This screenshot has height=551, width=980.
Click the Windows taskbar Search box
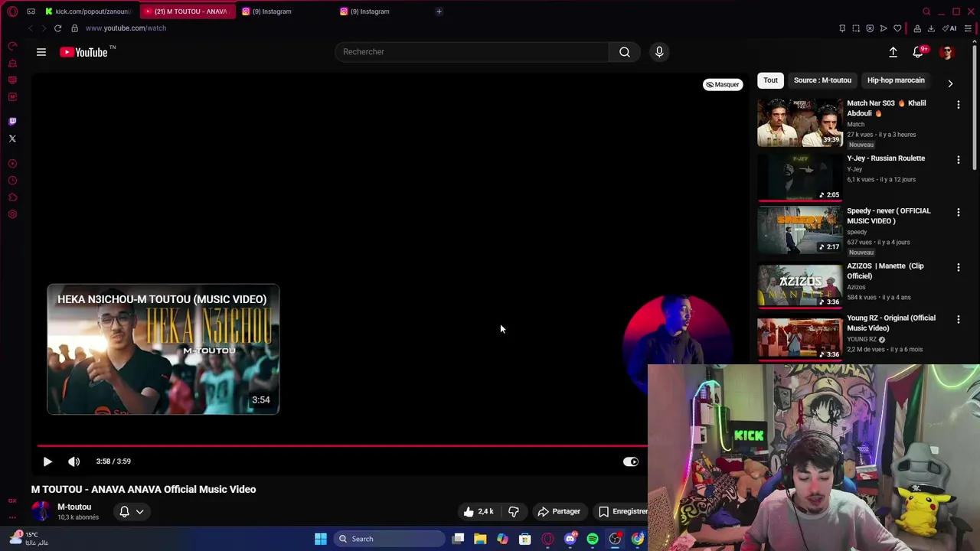[x=390, y=539]
